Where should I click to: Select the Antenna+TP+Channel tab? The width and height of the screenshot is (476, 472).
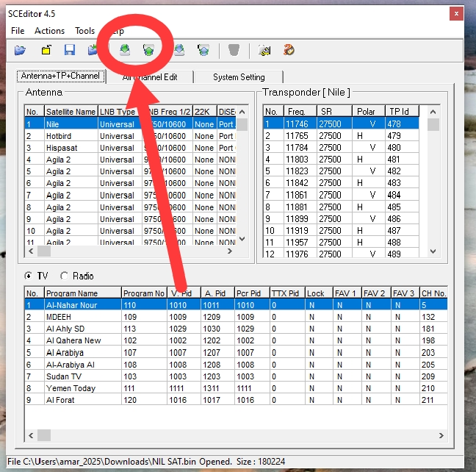pyautogui.click(x=62, y=76)
